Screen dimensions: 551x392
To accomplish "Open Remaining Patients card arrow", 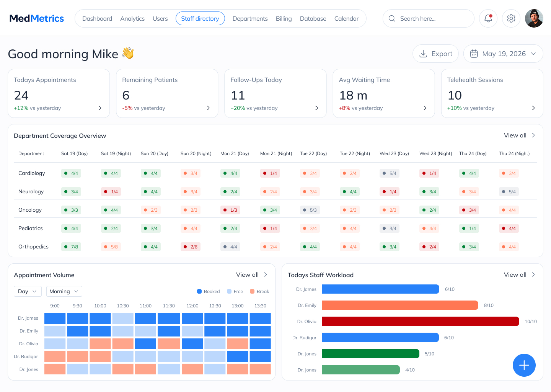I will point(208,108).
